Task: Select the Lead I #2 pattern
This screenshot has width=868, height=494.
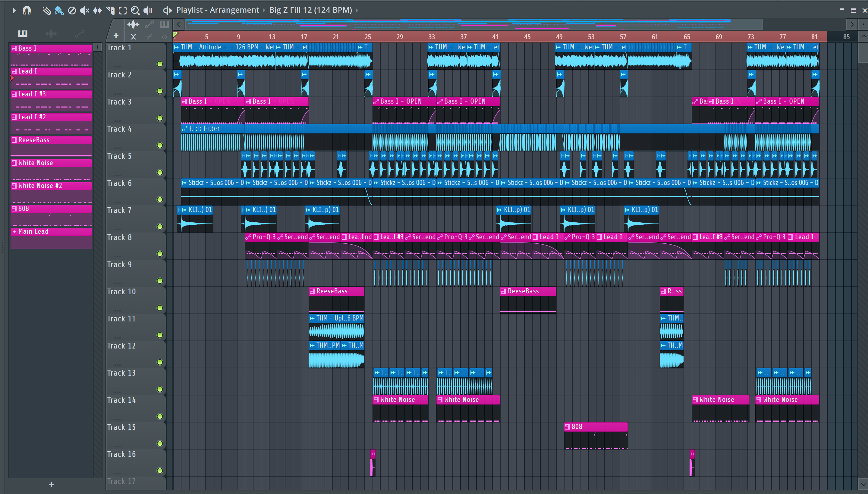Action: click(x=51, y=123)
